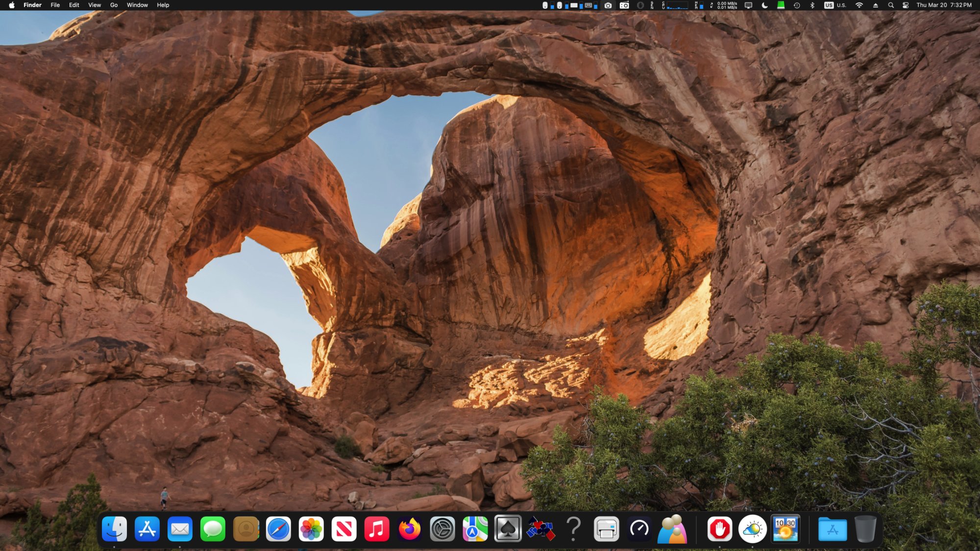980x551 pixels.
Task: Launch the Firefox browser
Action: pos(410,529)
